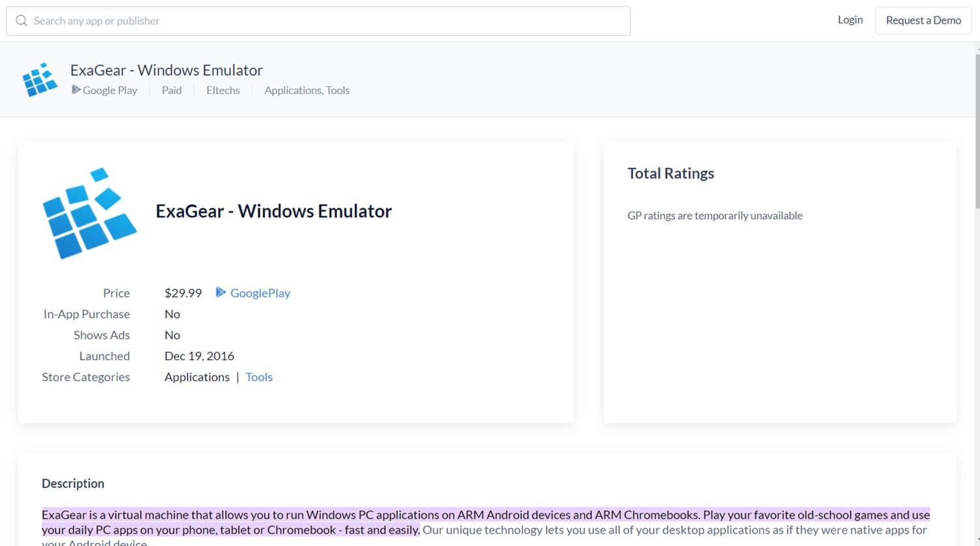The height and width of the screenshot is (546, 980).
Task: Click the Dec 19, 2016 launch date
Action: coord(199,356)
